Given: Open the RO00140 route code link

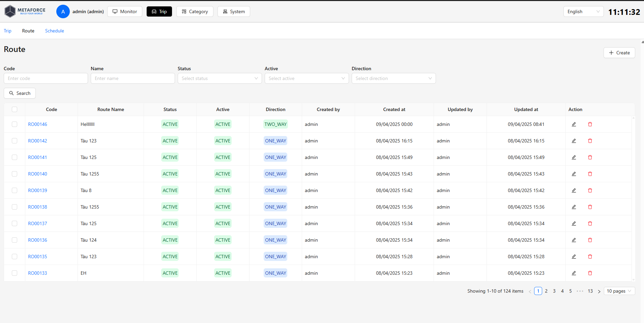Looking at the screenshot, I should pos(37,174).
